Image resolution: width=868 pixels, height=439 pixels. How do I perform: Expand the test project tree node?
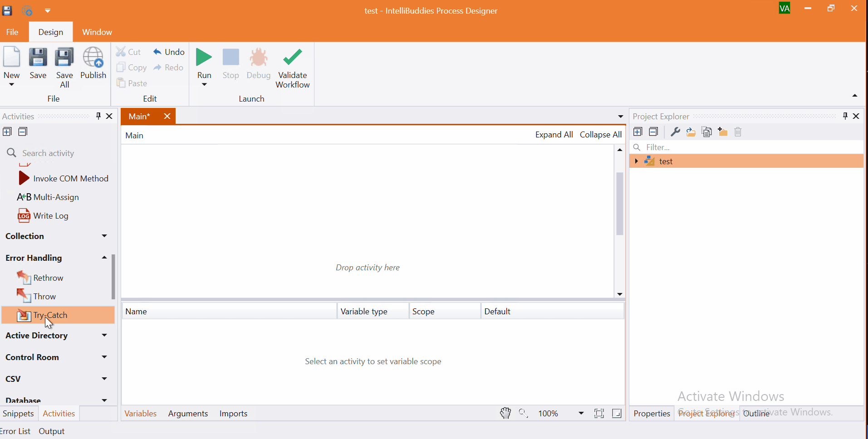(637, 161)
